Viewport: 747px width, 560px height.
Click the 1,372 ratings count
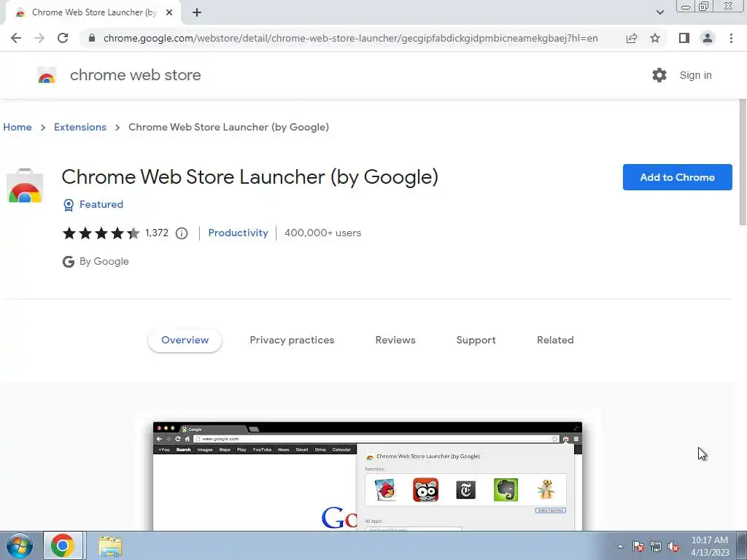157,233
